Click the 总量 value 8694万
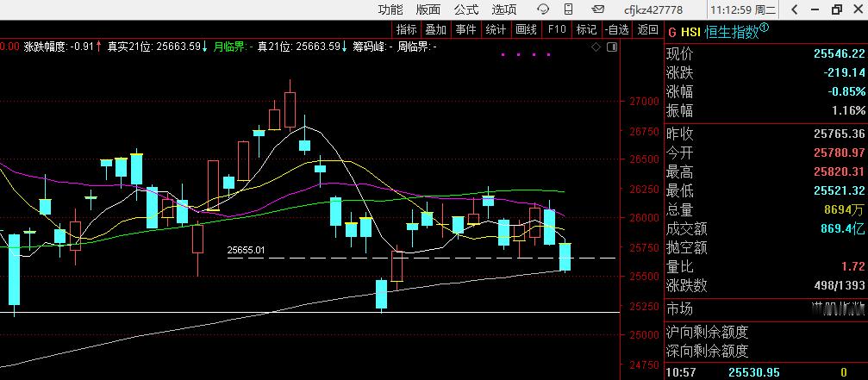This screenshot has height=380, width=868. pos(846,209)
